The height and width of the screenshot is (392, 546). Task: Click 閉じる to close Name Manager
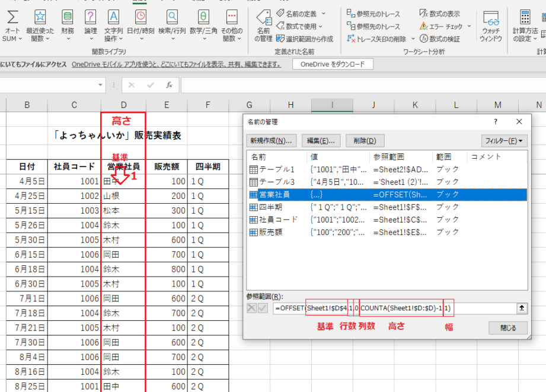point(508,328)
